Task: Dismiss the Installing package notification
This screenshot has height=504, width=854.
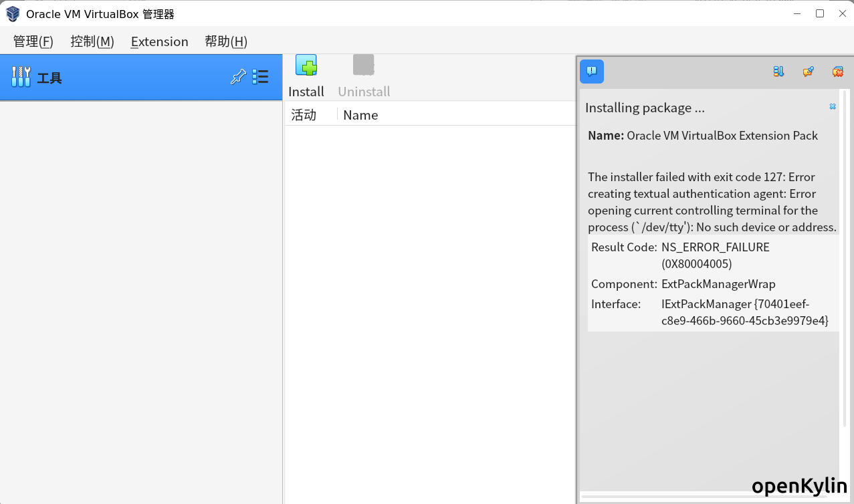Action: (x=833, y=107)
